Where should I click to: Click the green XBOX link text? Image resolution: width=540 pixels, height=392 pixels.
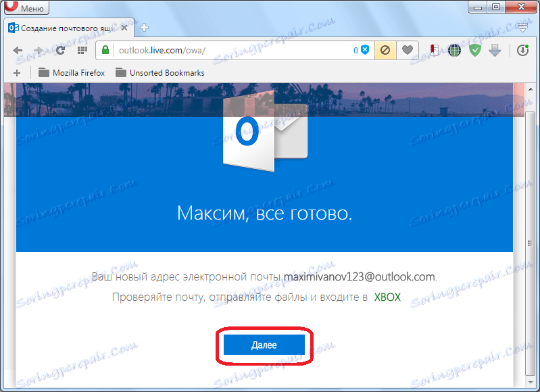pyautogui.click(x=387, y=297)
